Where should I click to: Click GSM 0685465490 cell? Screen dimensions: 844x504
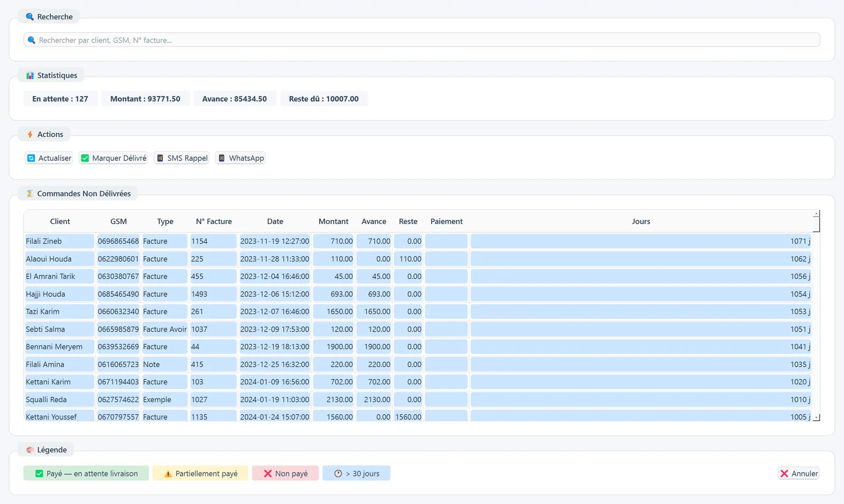pos(118,294)
